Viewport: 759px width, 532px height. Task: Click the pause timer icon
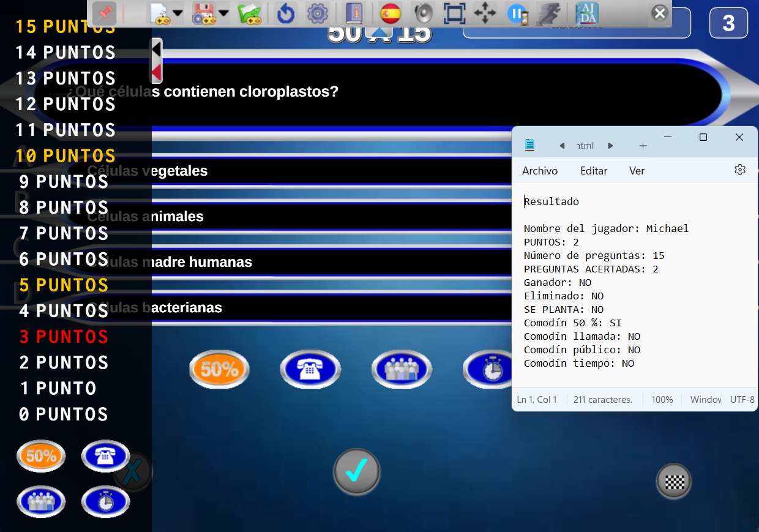click(517, 13)
